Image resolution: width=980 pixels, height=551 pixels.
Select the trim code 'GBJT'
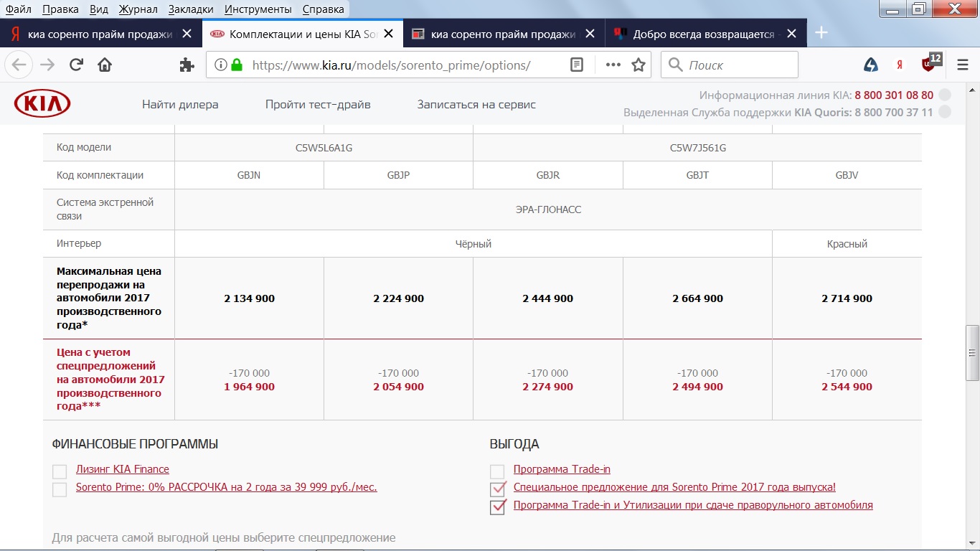point(697,175)
